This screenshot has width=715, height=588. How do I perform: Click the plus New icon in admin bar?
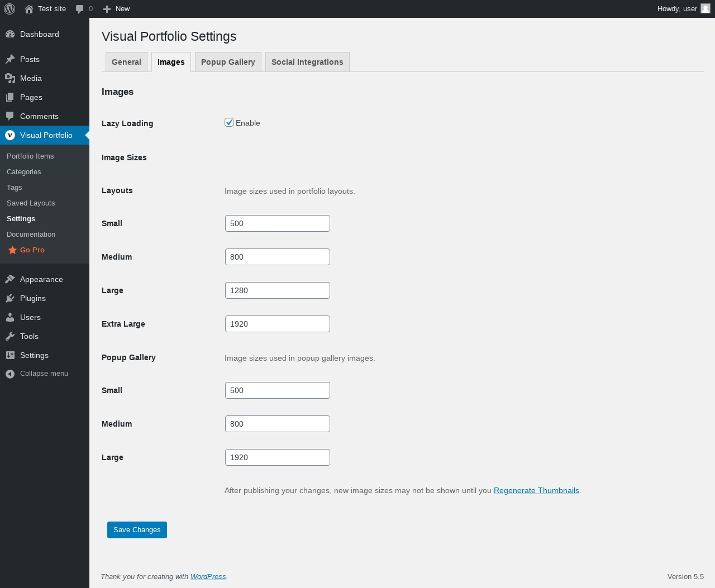coord(107,9)
